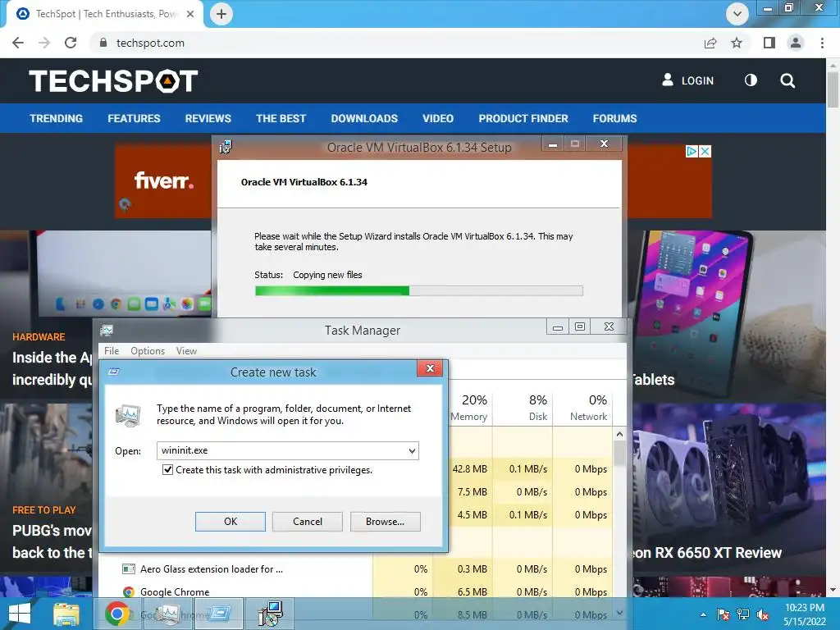Screen dimensions: 840x630
Task: Open Chrome three-dot menu
Action: point(822,43)
